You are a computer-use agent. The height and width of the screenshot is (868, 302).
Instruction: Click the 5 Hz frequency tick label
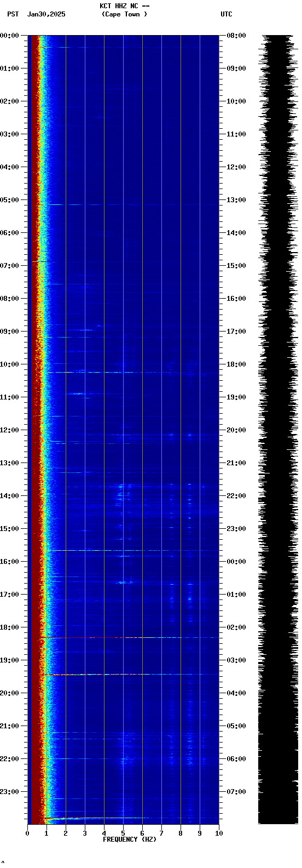pos(123,833)
